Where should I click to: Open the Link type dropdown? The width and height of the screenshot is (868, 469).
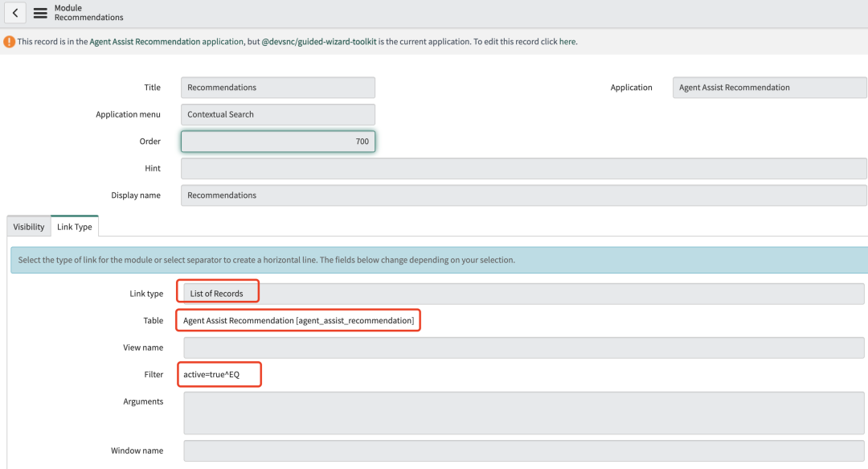tap(523, 294)
